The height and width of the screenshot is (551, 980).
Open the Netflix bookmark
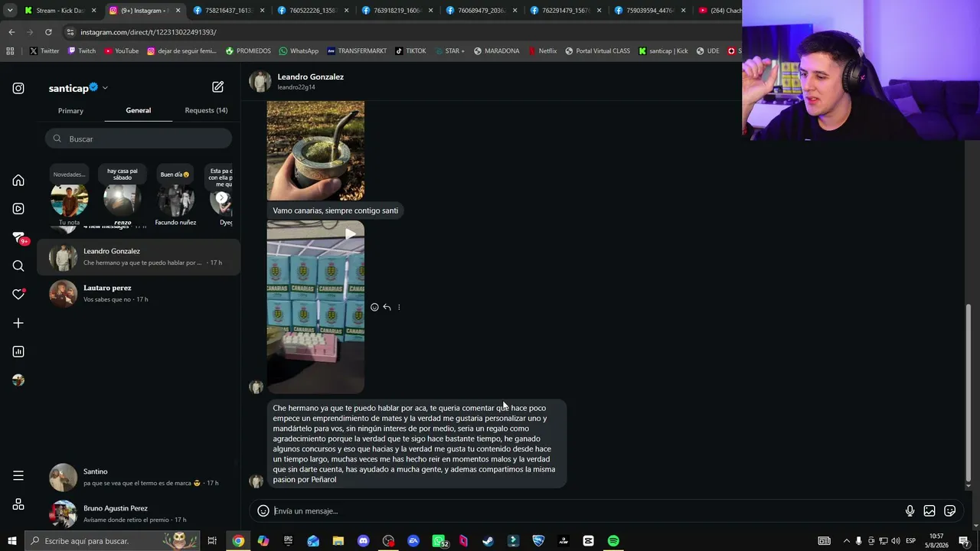541,51
